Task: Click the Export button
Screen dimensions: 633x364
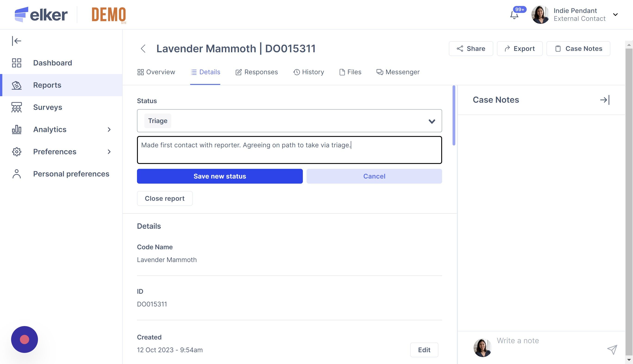Action: pos(519,49)
